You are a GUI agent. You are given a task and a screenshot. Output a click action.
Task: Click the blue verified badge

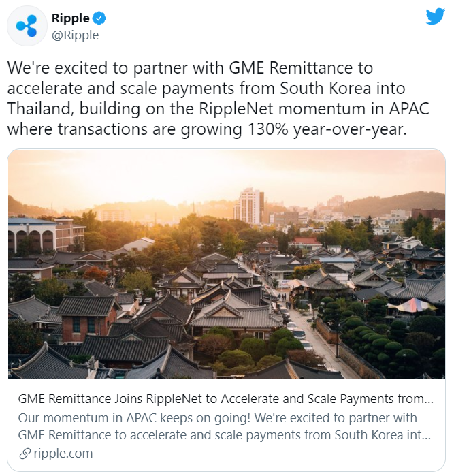click(99, 18)
